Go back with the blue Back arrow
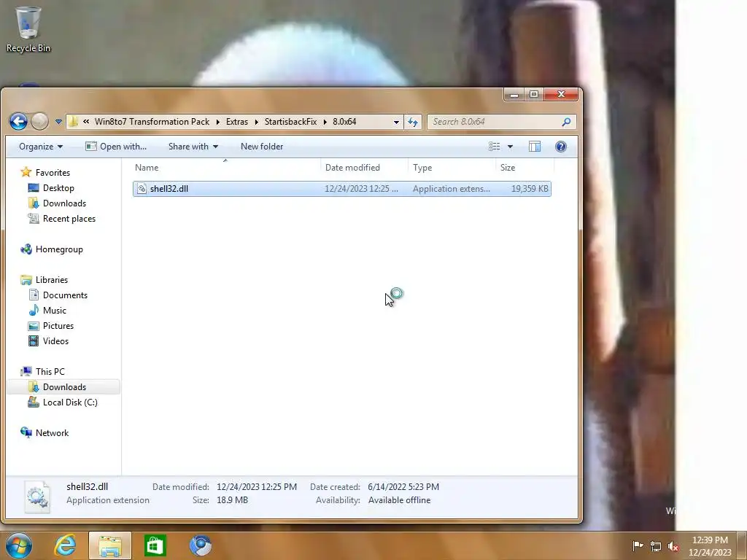This screenshot has width=747, height=560. [18, 122]
